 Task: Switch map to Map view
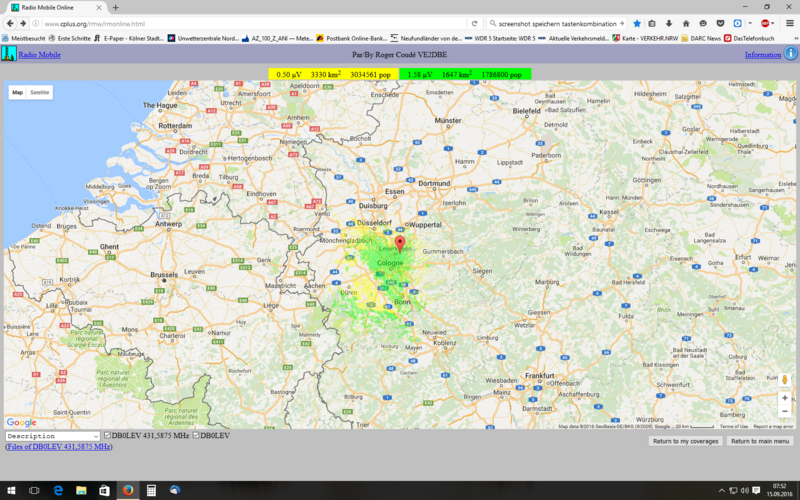[x=18, y=92]
